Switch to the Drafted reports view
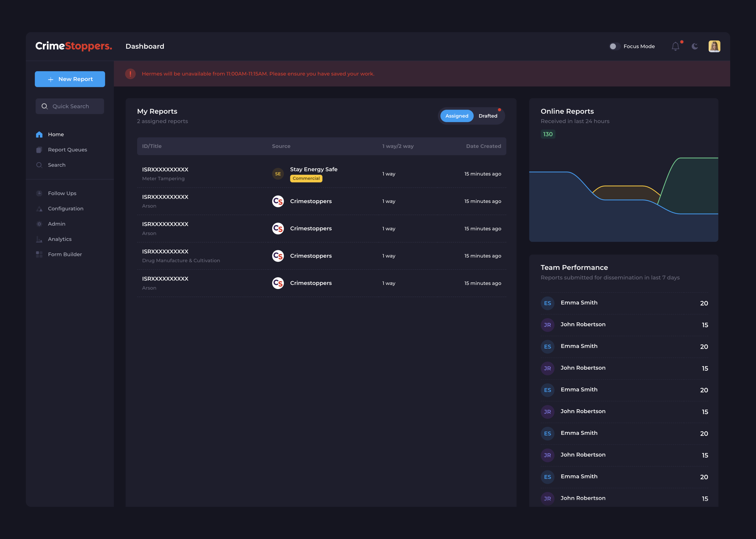This screenshot has height=539, width=756. (488, 116)
